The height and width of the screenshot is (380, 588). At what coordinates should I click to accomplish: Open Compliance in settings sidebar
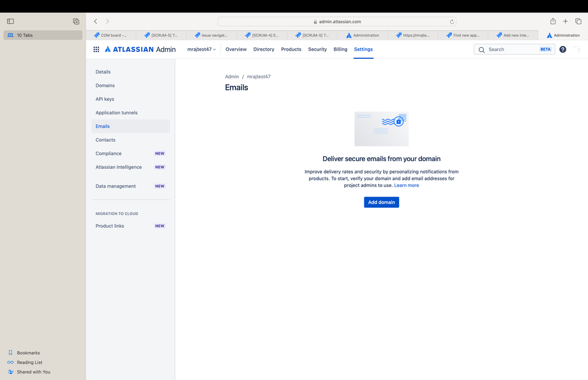coord(131,154)
